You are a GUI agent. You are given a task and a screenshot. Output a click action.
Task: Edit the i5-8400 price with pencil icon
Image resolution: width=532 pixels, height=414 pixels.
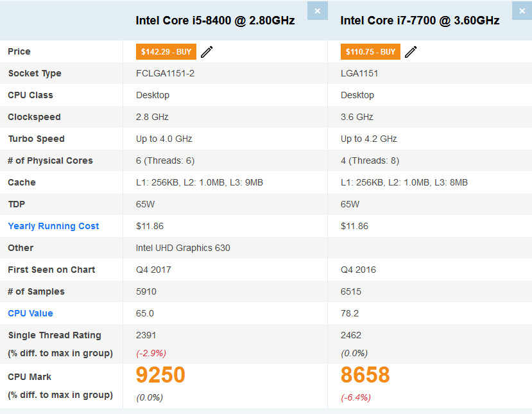coord(207,52)
